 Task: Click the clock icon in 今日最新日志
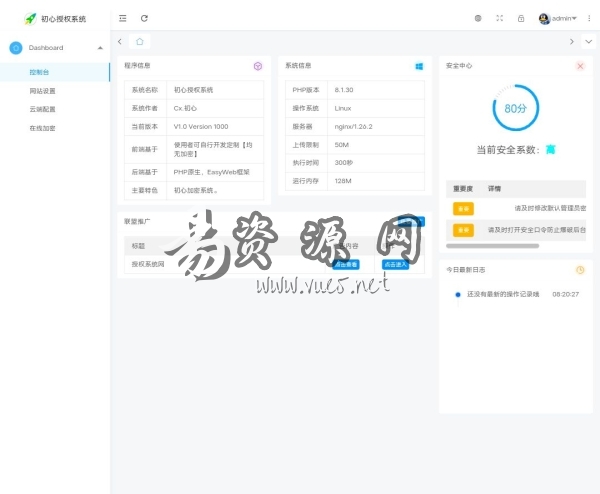point(580,270)
